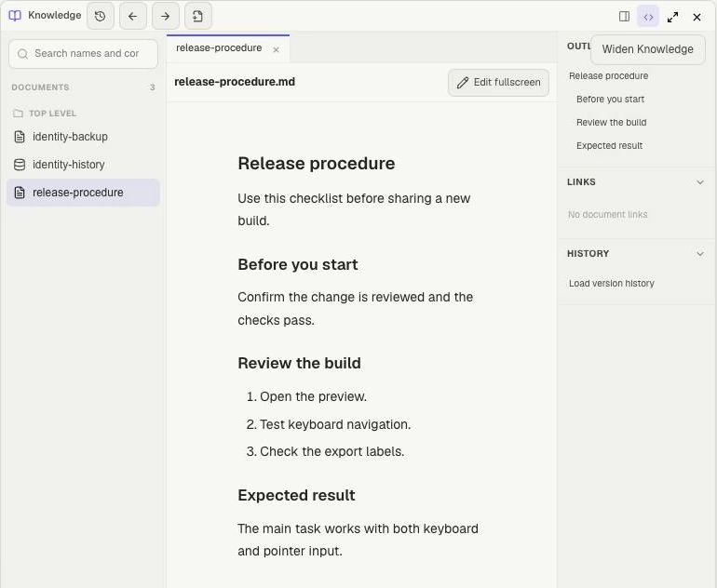Jump to Review the build in outline
Viewport: 717px width, 588px height.
click(612, 123)
